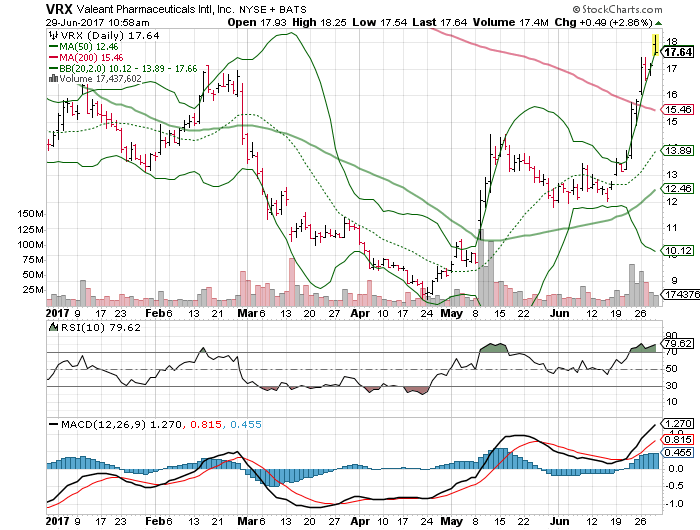The width and height of the screenshot is (700, 530).
Task: Click the May label on the price chart axis
Action: point(451,313)
